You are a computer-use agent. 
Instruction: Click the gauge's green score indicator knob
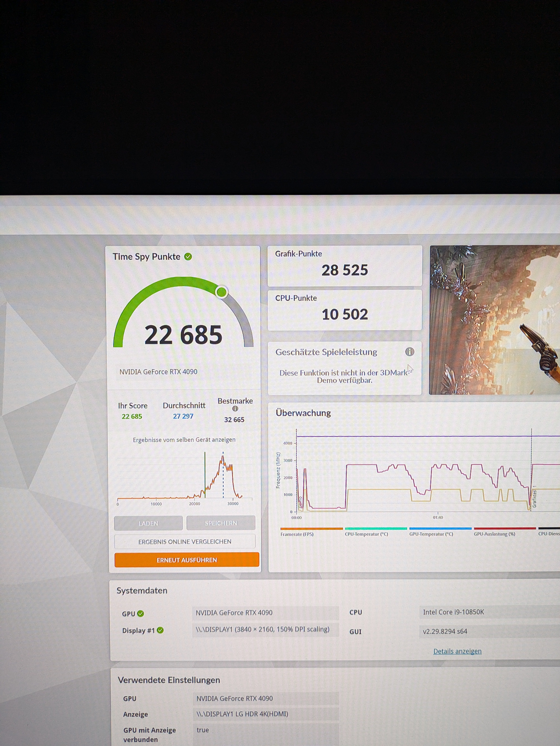[221, 292]
